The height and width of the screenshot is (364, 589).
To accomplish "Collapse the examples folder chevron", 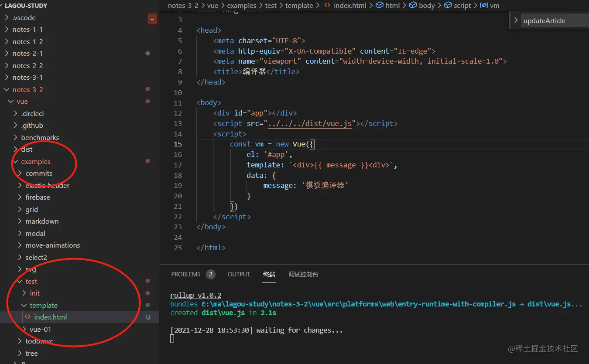I will point(15,162).
